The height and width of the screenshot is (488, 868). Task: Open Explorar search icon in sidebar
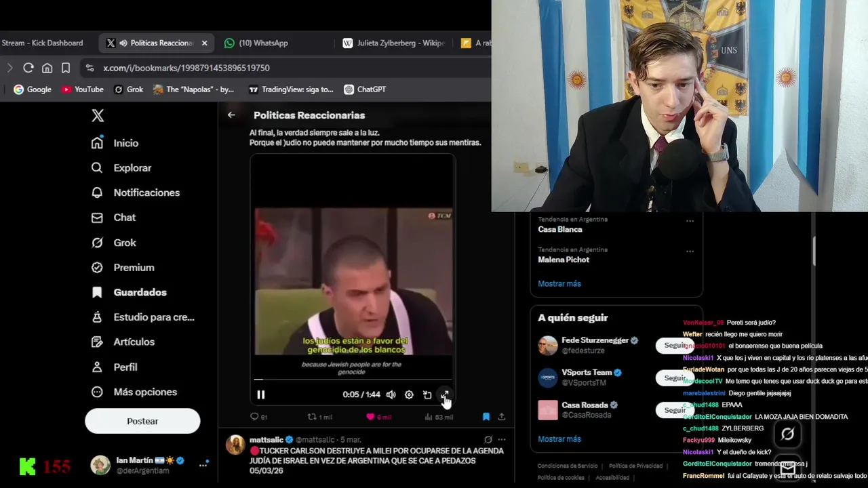coord(97,168)
